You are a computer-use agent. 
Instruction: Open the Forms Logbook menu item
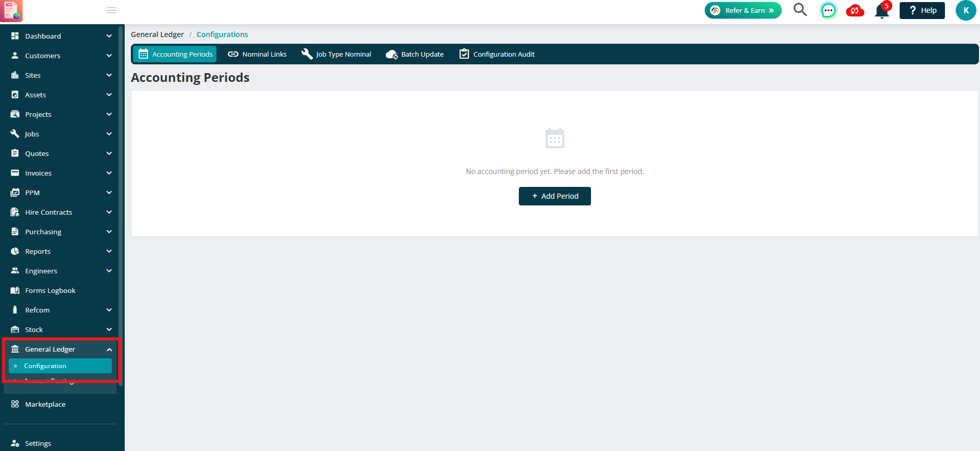(60, 290)
